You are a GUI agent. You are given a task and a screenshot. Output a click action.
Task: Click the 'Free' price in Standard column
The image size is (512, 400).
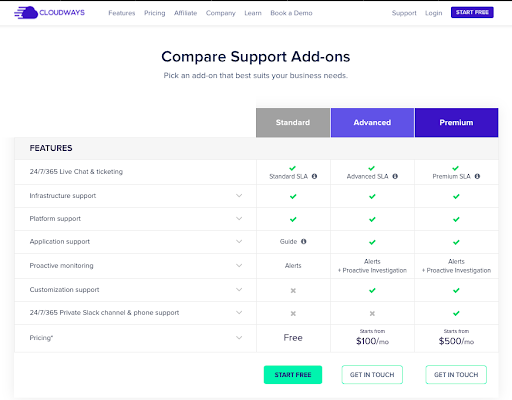tap(293, 338)
